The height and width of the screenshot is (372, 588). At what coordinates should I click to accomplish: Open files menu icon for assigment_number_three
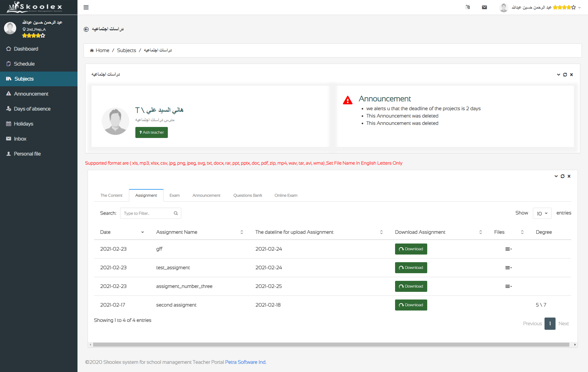pos(508,286)
